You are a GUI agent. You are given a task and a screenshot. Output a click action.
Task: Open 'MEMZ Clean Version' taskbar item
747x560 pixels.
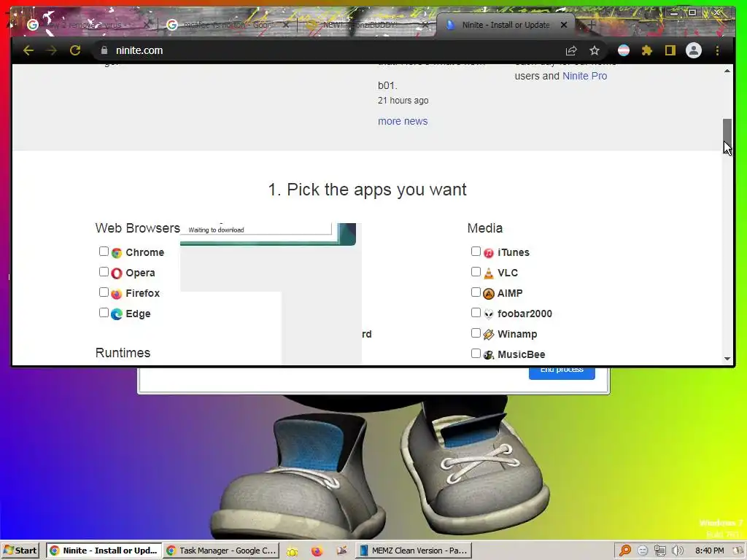click(x=414, y=551)
